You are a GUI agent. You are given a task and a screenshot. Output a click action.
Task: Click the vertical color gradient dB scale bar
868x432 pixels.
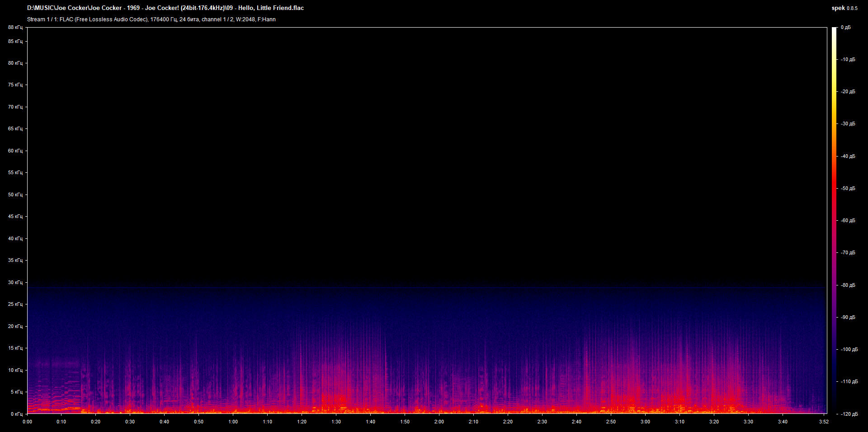point(834,220)
